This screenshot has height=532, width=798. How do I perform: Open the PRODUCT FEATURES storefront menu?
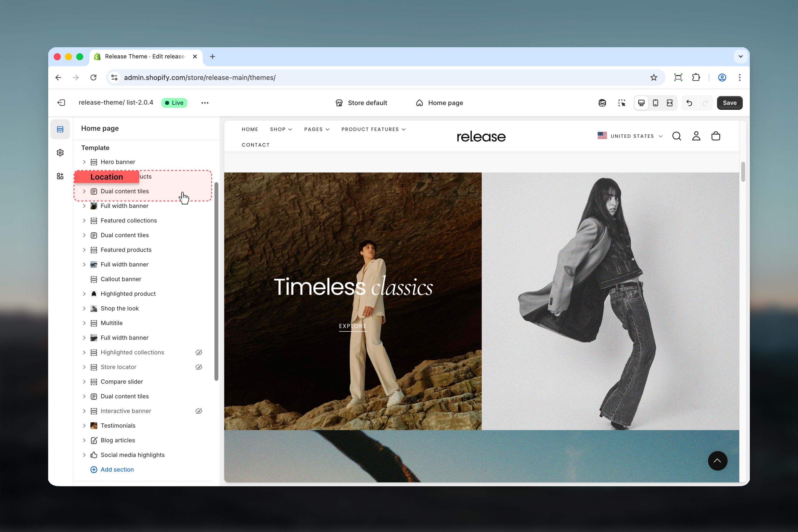(373, 129)
